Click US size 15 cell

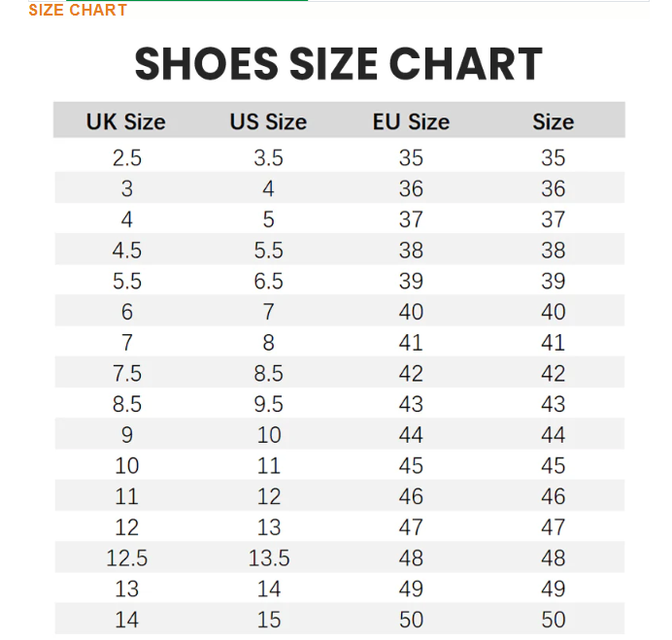[268, 620]
